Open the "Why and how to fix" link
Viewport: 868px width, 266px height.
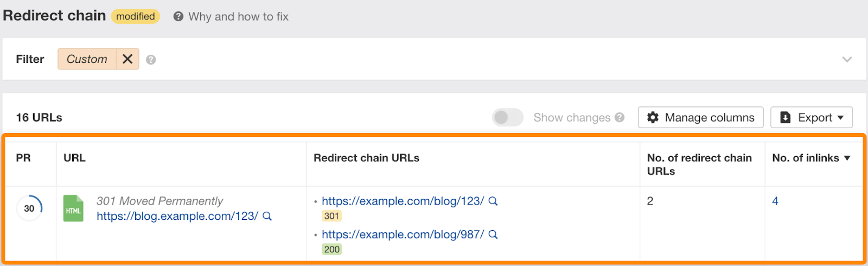pyautogui.click(x=238, y=17)
